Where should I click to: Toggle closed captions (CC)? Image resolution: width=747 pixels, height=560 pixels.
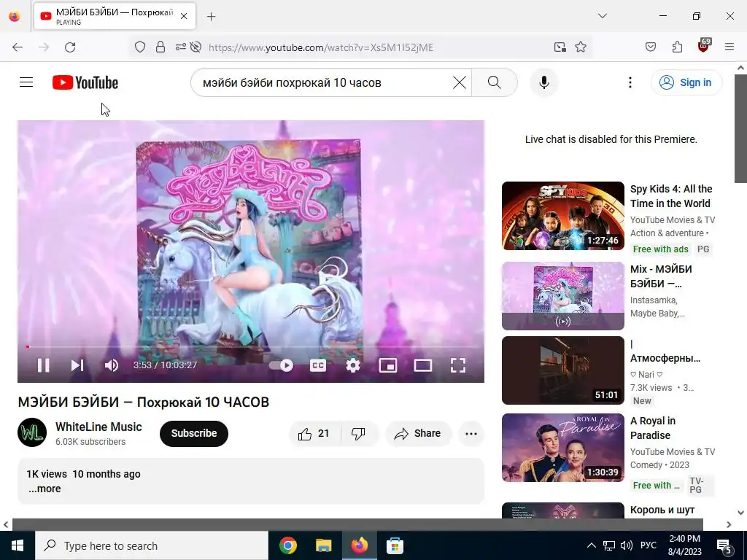coord(318,365)
